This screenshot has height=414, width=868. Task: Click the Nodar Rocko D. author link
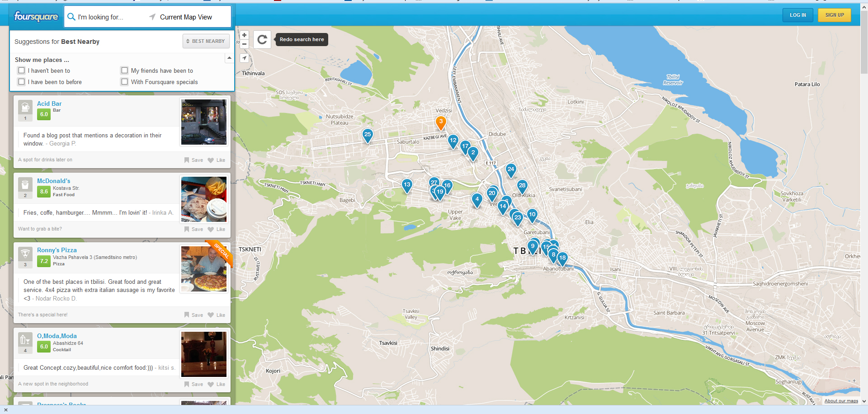[x=56, y=298]
